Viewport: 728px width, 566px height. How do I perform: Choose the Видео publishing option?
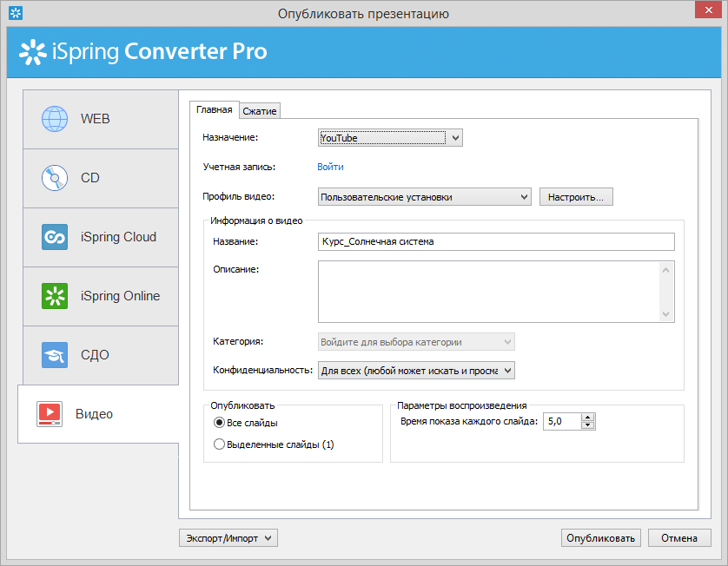[98, 414]
